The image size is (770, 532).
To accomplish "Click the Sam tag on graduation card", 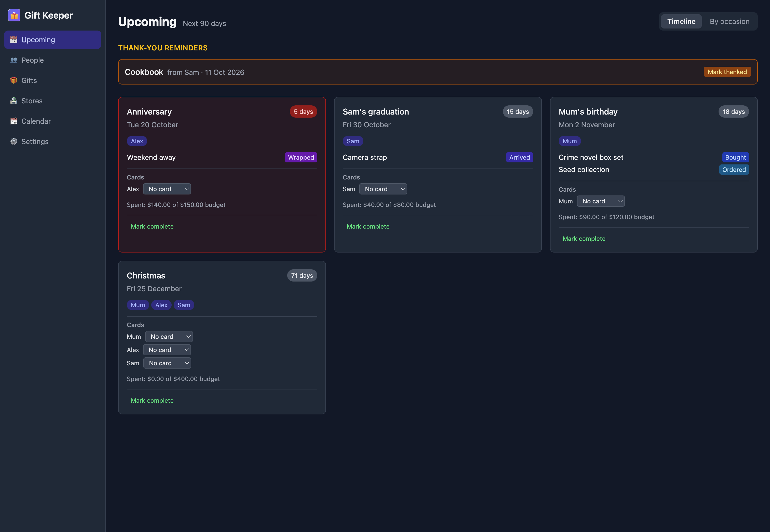I will tap(353, 141).
